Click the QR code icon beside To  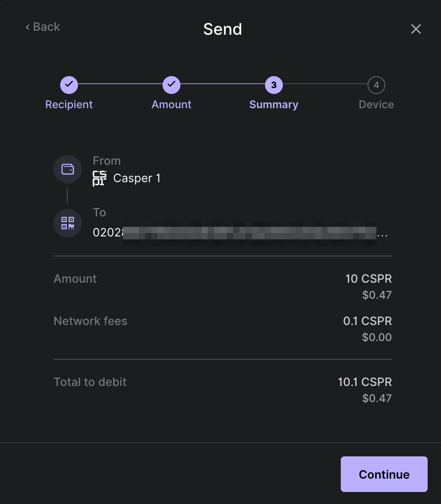(68, 223)
